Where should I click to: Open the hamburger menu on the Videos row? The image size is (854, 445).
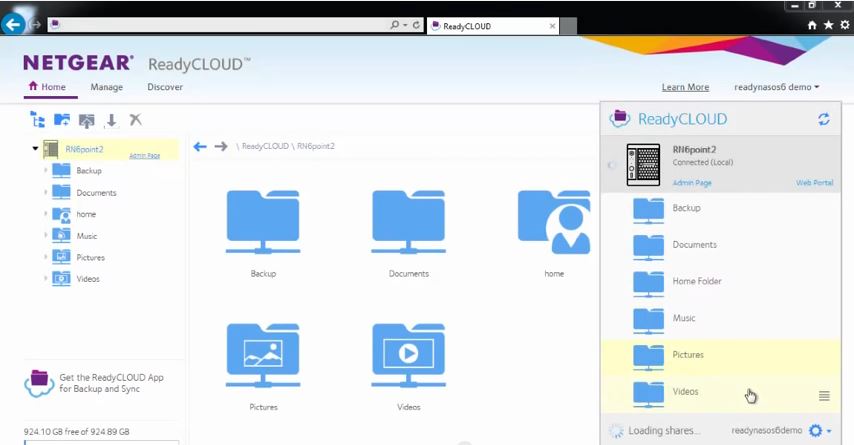tap(824, 396)
